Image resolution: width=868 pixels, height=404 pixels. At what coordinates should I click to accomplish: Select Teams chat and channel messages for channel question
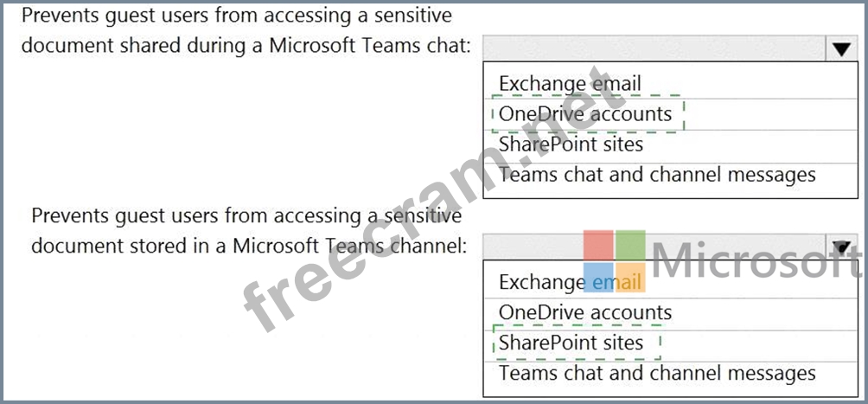pyautogui.click(x=657, y=374)
